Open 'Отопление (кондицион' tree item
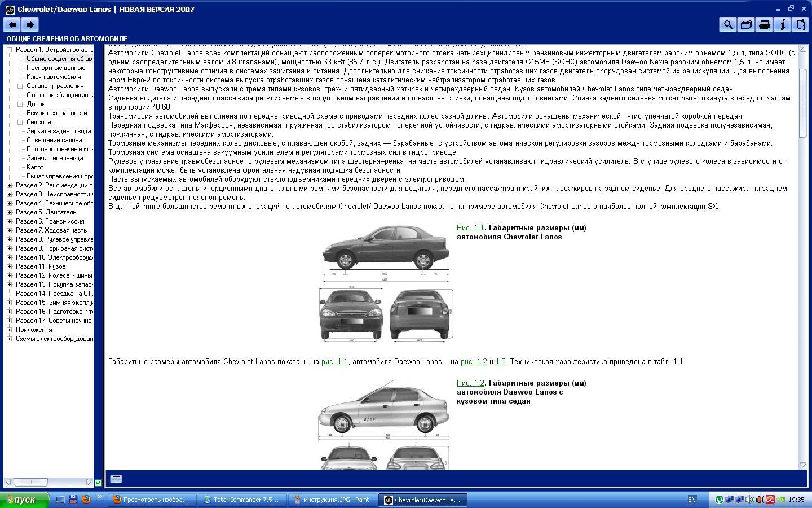812x508 pixels. 59,95
